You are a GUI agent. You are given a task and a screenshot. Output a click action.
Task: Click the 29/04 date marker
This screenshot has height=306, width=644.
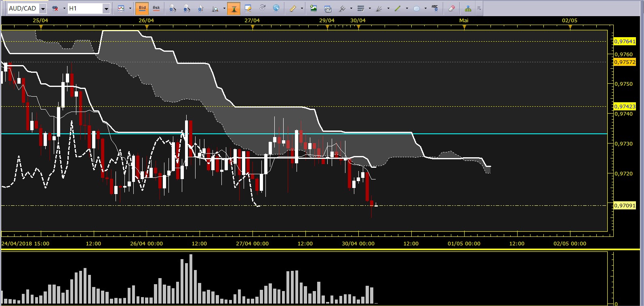tap(327, 20)
